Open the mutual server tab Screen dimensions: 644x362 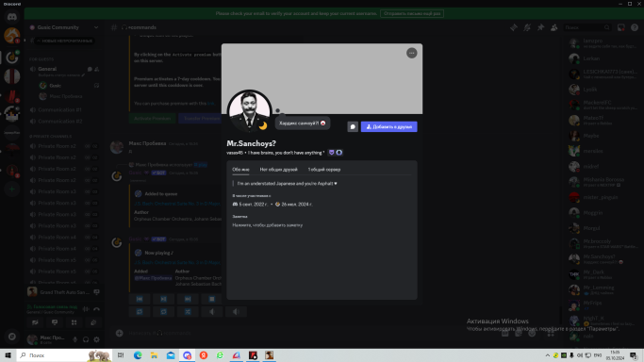[324, 170]
